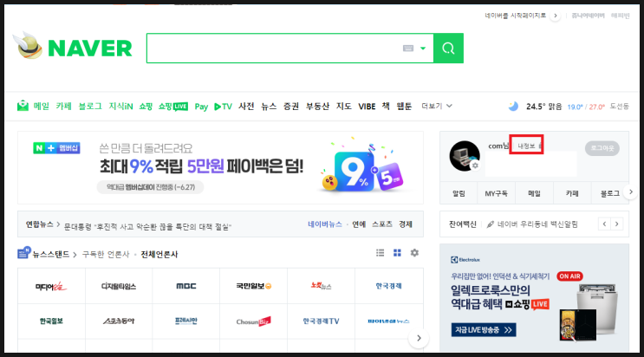Click 지금 LIVE 방송중 button in Electrolux ad
Image resolution: width=644 pixels, height=357 pixels.
click(x=484, y=330)
